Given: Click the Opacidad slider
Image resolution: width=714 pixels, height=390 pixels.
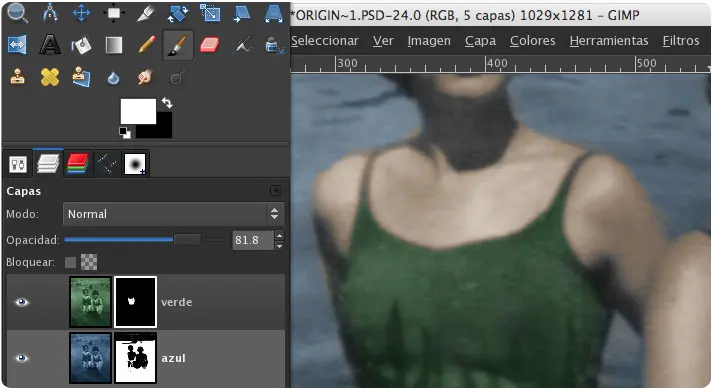Looking at the screenshot, I should (145, 240).
